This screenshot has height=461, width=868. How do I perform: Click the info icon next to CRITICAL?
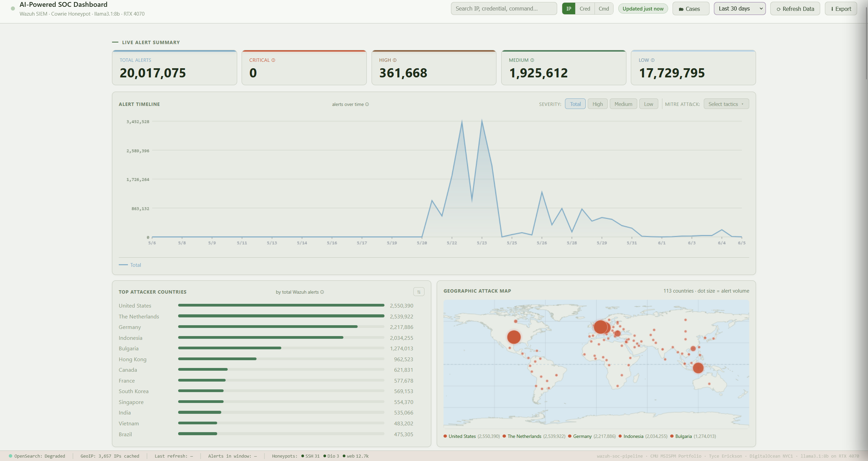pos(273,60)
